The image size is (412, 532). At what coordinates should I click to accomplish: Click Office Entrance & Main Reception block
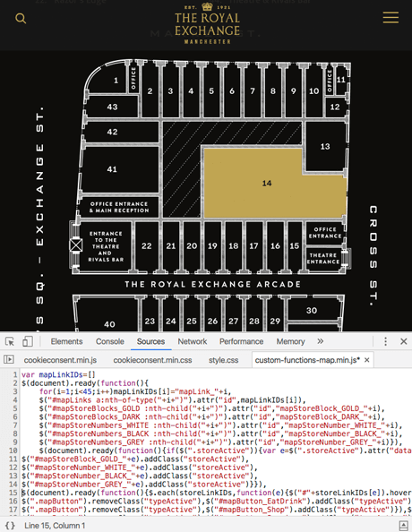click(119, 207)
